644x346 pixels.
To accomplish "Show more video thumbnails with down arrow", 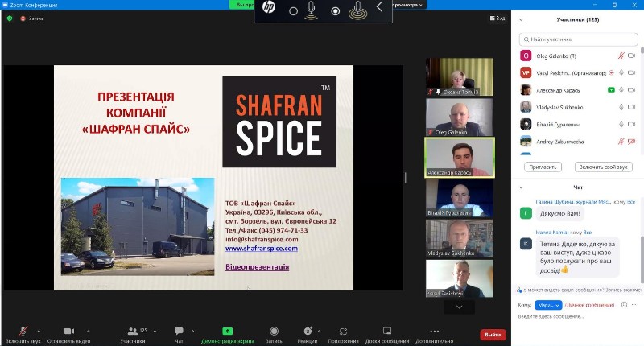I will [x=459, y=307].
